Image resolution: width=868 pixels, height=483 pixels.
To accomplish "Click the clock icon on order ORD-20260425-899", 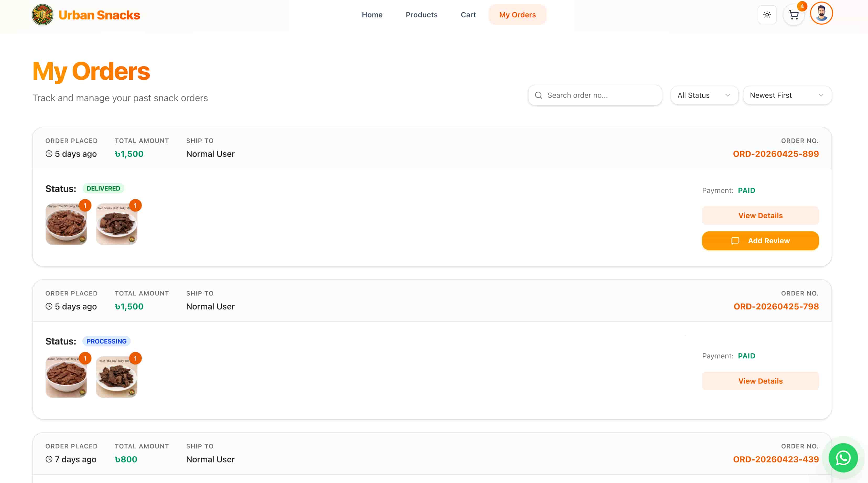I will pyautogui.click(x=49, y=154).
